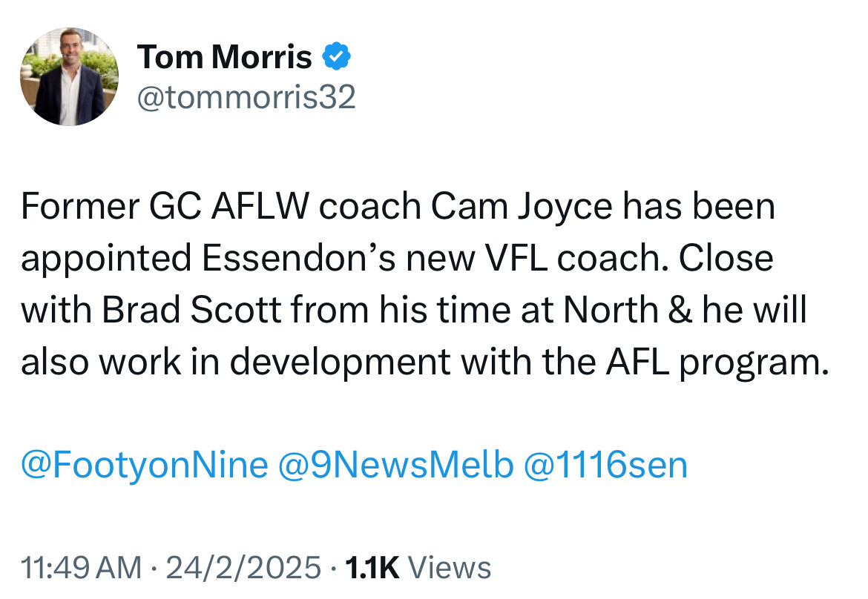Click the word development in tweet
Screen dimensions: 868x599
point(340,363)
